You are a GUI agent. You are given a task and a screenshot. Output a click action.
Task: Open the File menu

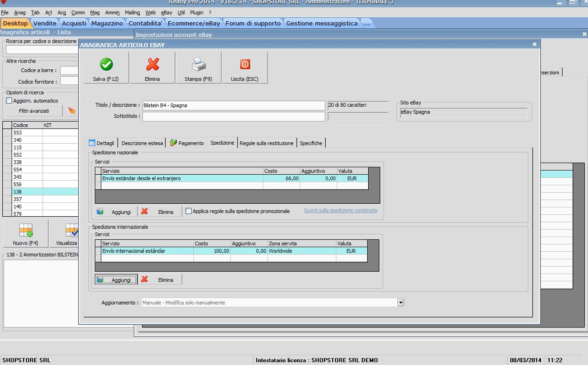coord(5,12)
